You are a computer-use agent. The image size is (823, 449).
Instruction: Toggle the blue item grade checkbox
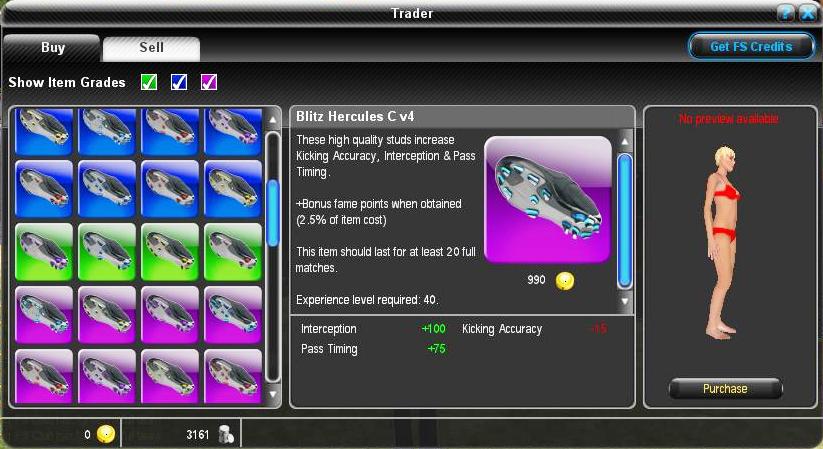(x=179, y=82)
